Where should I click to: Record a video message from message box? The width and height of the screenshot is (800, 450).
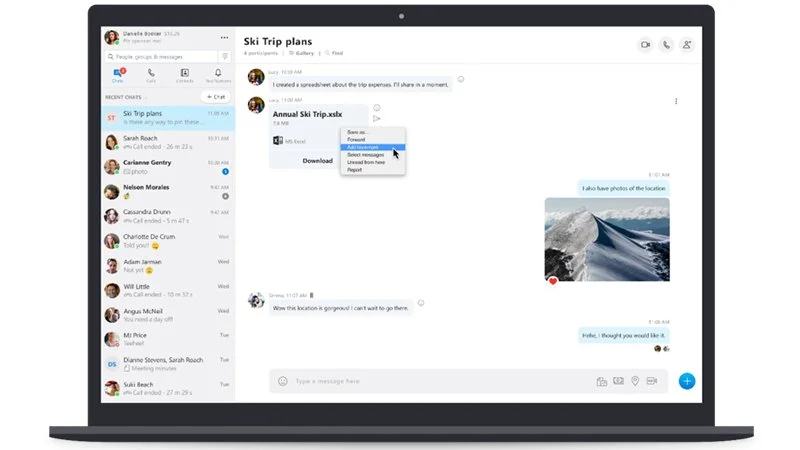tap(652, 381)
